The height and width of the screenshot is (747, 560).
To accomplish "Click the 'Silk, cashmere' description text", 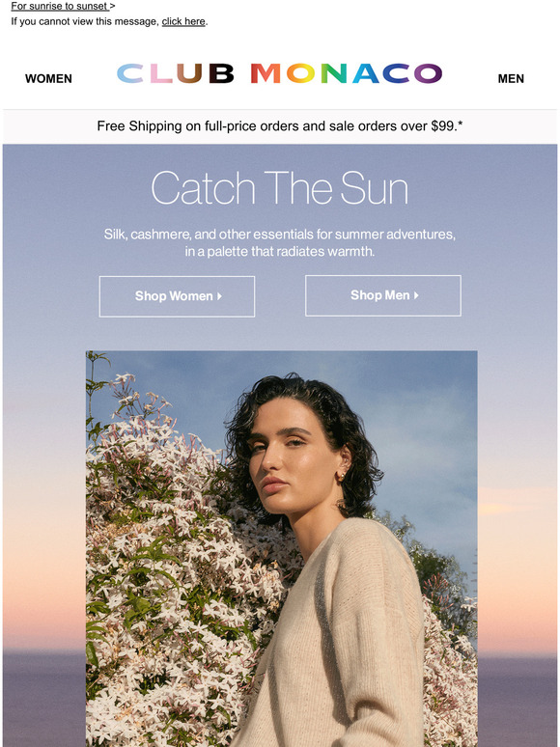I will 280,242.
